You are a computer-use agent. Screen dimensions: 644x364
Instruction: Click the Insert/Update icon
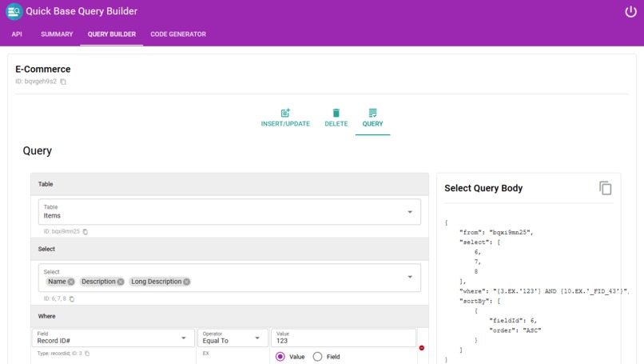(x=285, y=113)
